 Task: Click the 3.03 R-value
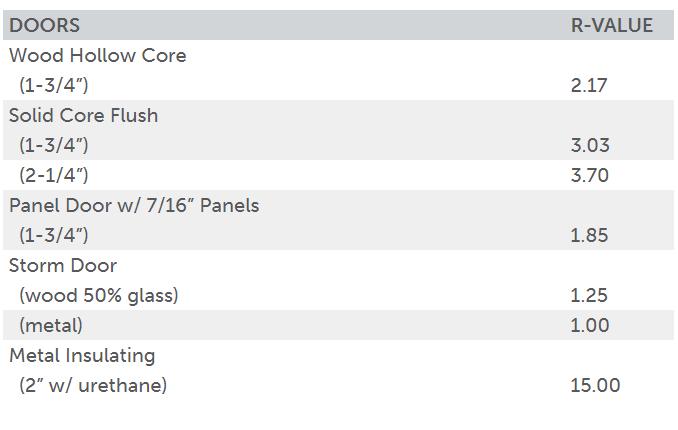pos(590,145)
